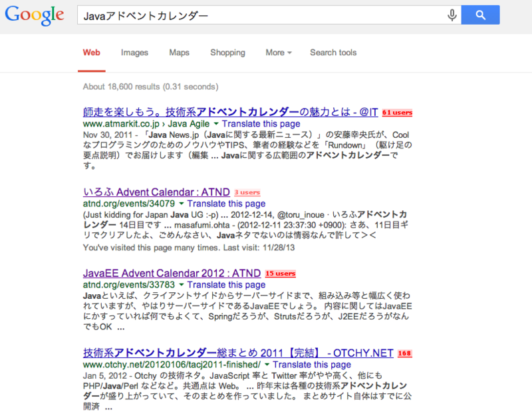Activate voice search microphone icon
532x416 pixels.
click(452, 15)
